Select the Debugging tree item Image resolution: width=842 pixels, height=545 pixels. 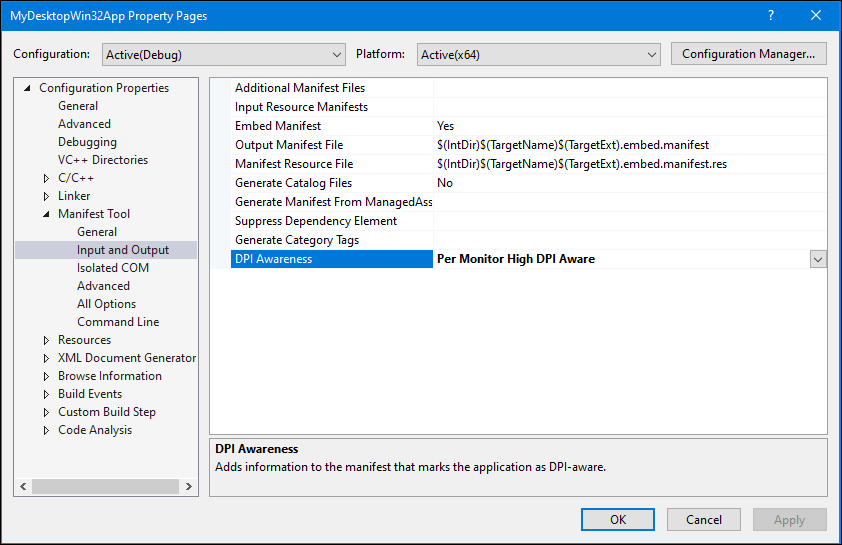(87, 142)
